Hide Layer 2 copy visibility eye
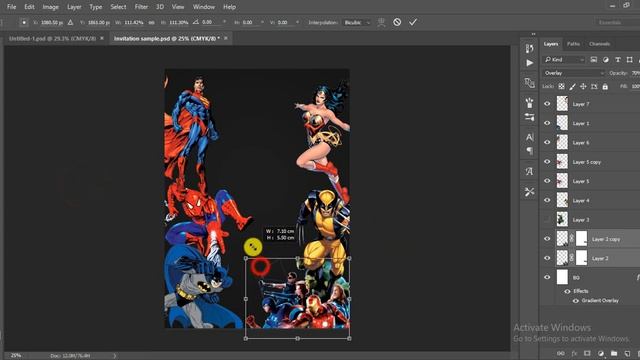This screenshot has height=360, width=640. tap(547, 239)
